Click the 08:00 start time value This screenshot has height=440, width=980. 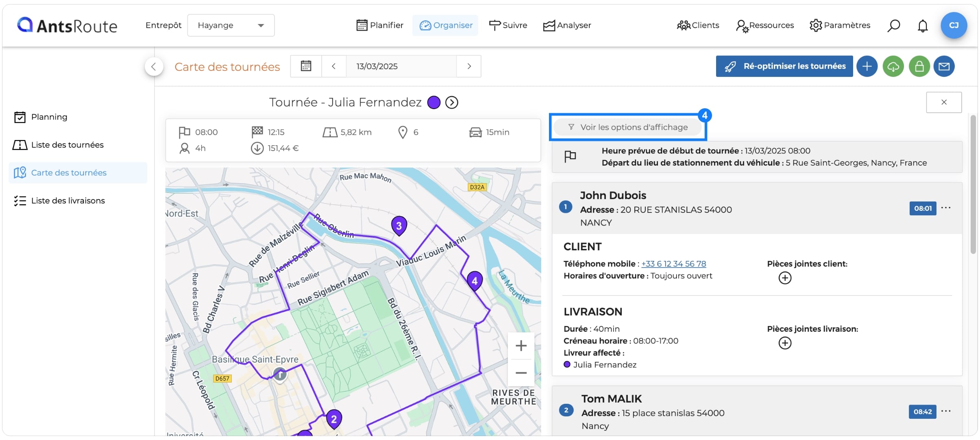point(206,132)
